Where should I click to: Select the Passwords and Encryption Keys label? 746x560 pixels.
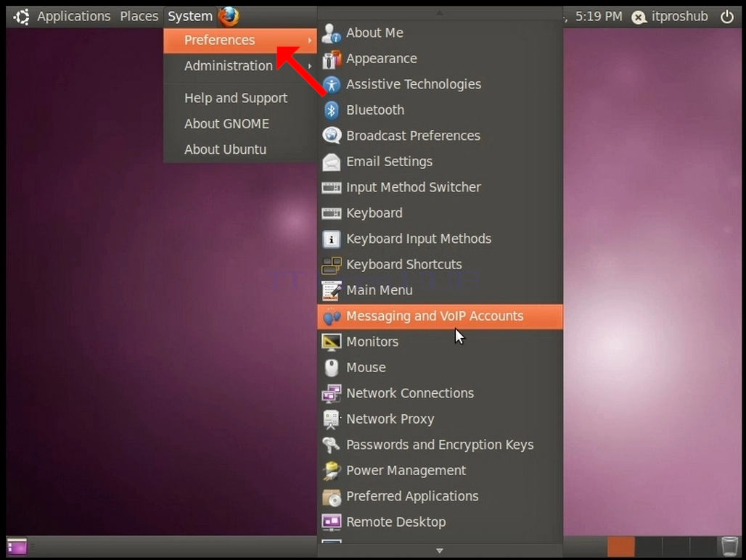[440, 445]
